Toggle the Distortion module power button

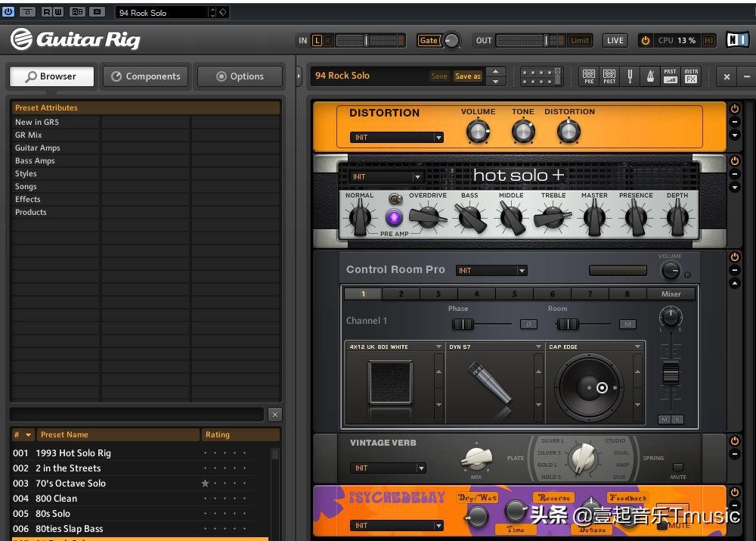(x=734, y=109)
